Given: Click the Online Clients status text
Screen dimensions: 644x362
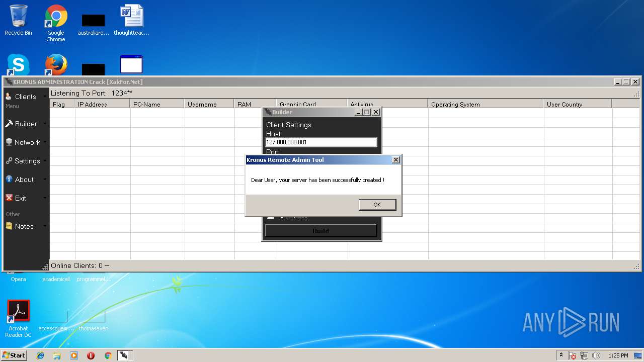Looking at the screenshot, I should coord(80,265).
